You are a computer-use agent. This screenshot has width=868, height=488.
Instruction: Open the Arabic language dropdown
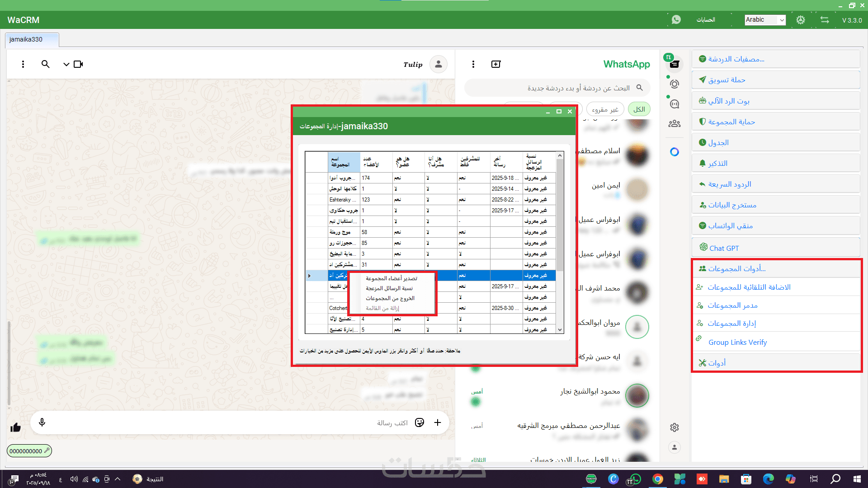(765, 20)
